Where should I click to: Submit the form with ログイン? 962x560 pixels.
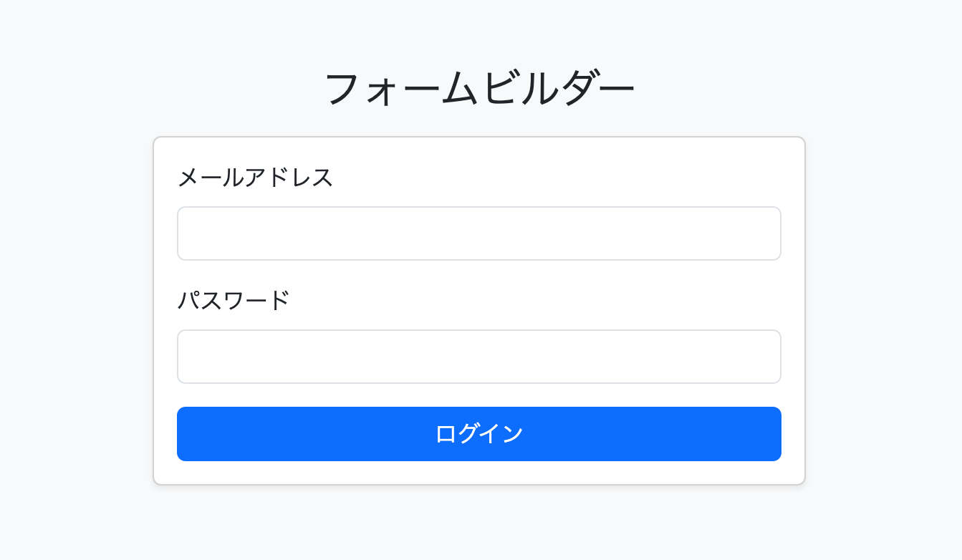478,434
